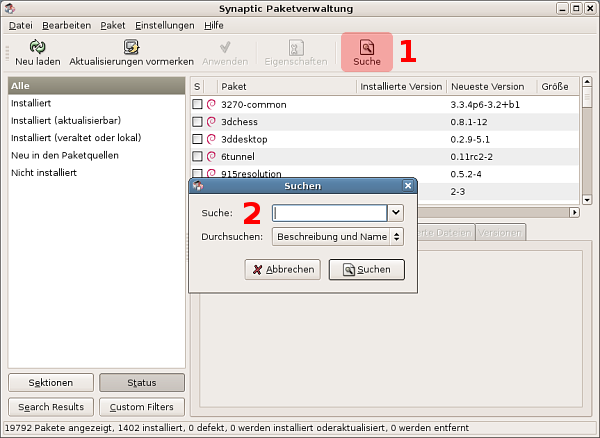Click Debian swirl icon beside 3270-common

tap(211, 104)
